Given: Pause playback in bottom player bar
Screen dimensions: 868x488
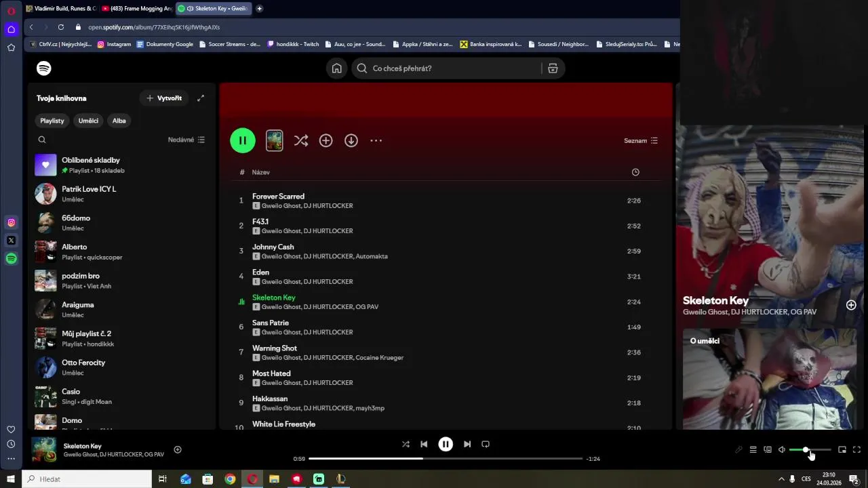Looking at the screenshot, I should pyautogui.click(x=446, y=445).
